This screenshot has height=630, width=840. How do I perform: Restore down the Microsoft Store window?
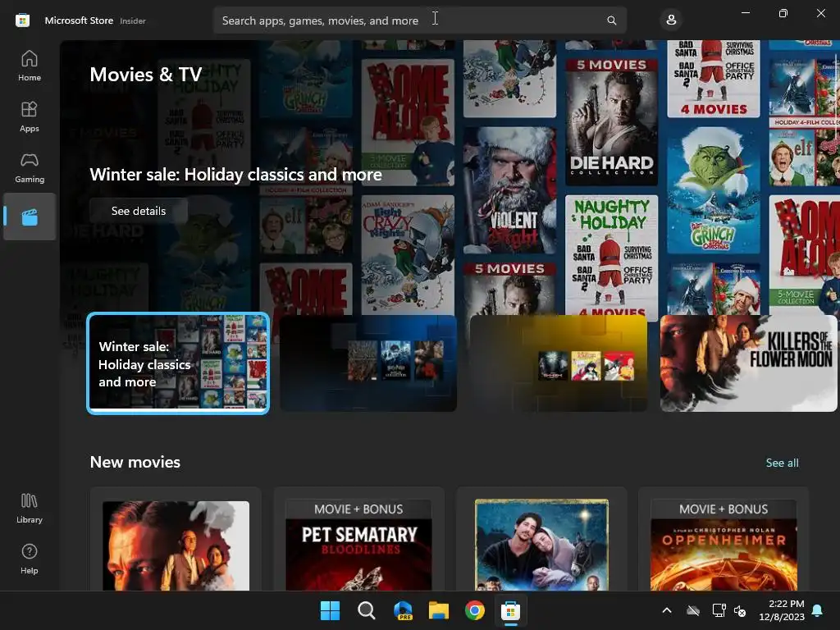[x=783, y=13]
